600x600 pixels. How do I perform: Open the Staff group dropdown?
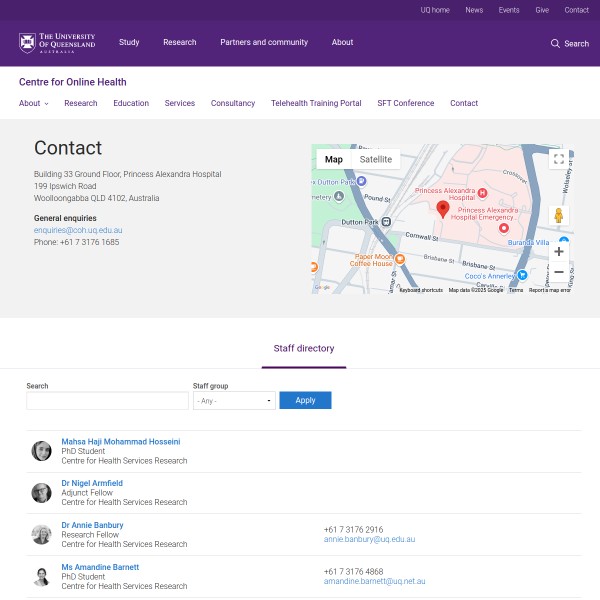[x=234, y=401]
